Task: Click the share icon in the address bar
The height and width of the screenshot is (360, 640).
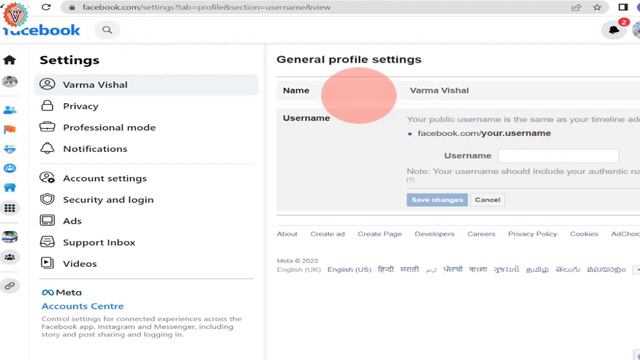Action: click(x=576, y=7)
